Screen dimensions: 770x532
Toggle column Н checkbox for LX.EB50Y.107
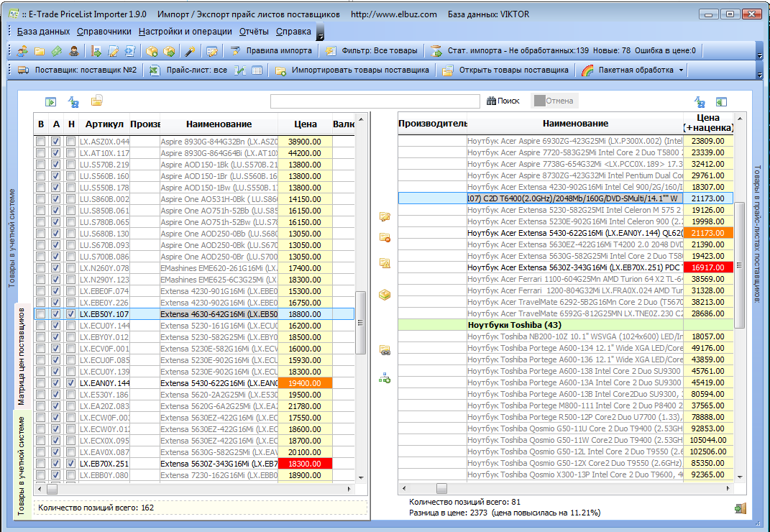71,314
